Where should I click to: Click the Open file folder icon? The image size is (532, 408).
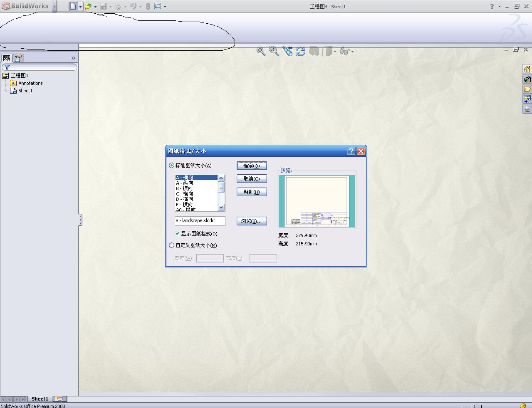click(x=88, y=6)
